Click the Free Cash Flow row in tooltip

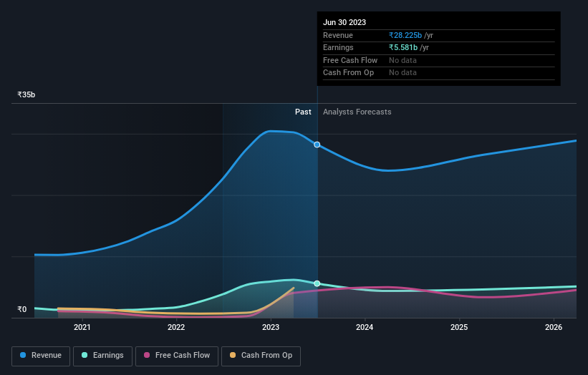(439, 60)
